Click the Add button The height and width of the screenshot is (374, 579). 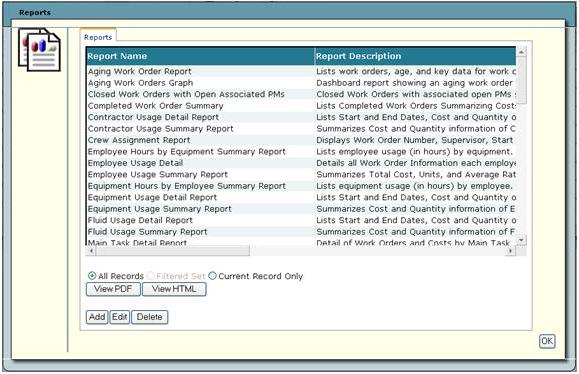point(97,317)
